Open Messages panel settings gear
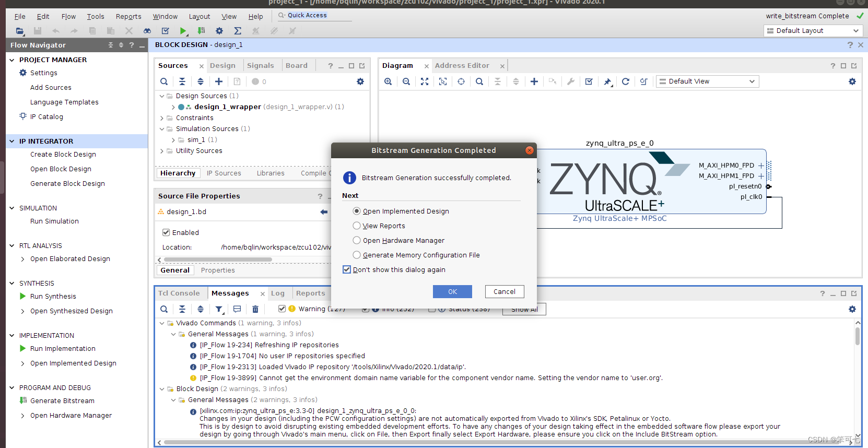Image resolution: width=868 pixels, height=448 pixels. (x=852, y=309)
